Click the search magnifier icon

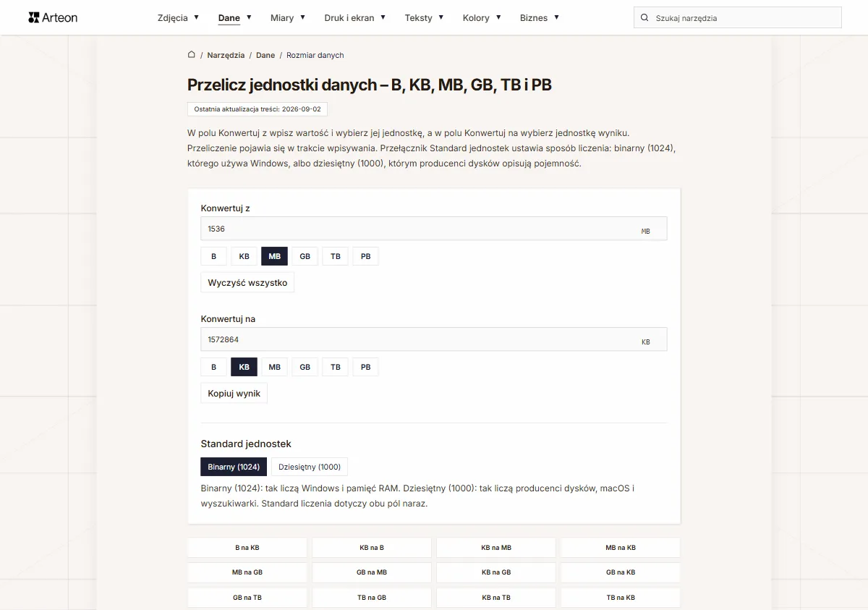click(644, 18)
